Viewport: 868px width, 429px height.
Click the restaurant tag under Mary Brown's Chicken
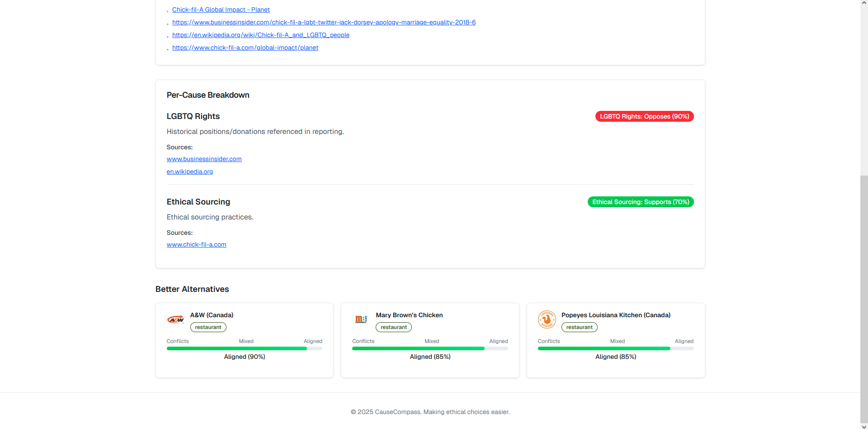coord(394,327)
